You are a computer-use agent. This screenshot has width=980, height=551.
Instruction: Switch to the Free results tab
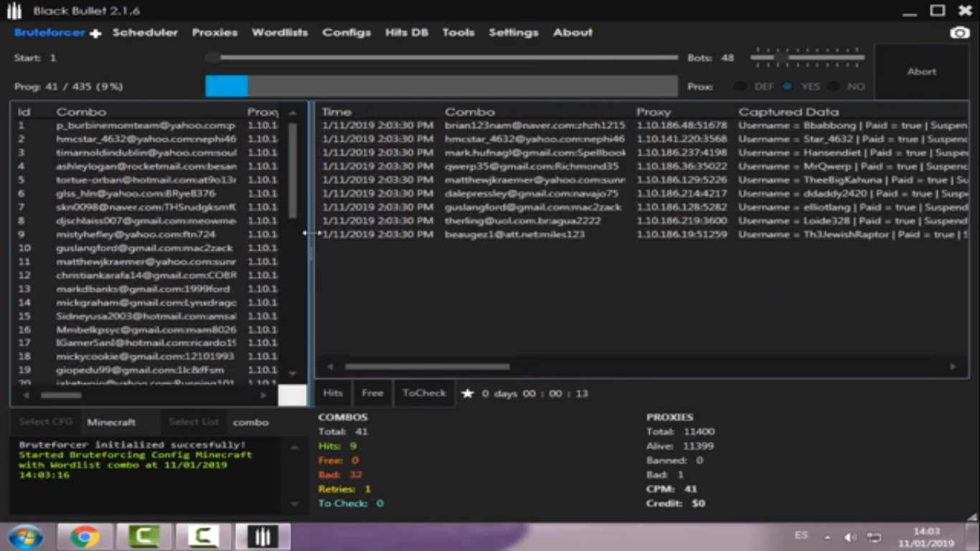[x=372, y=393]
